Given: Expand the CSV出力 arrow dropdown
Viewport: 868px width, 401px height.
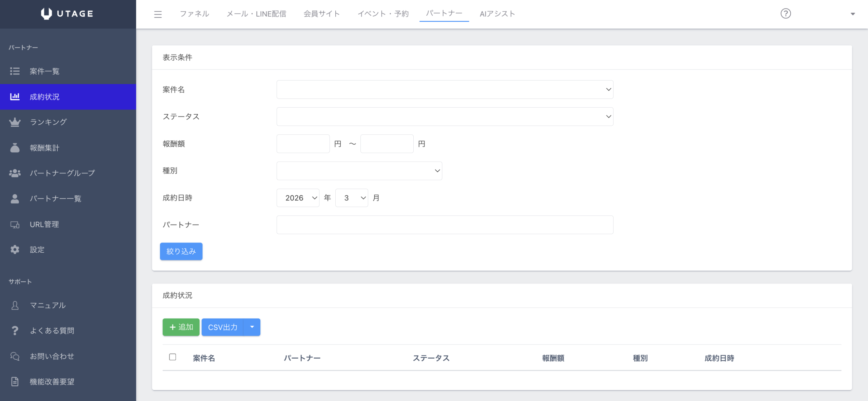Looking at the screenshot, I should point(252,327).
